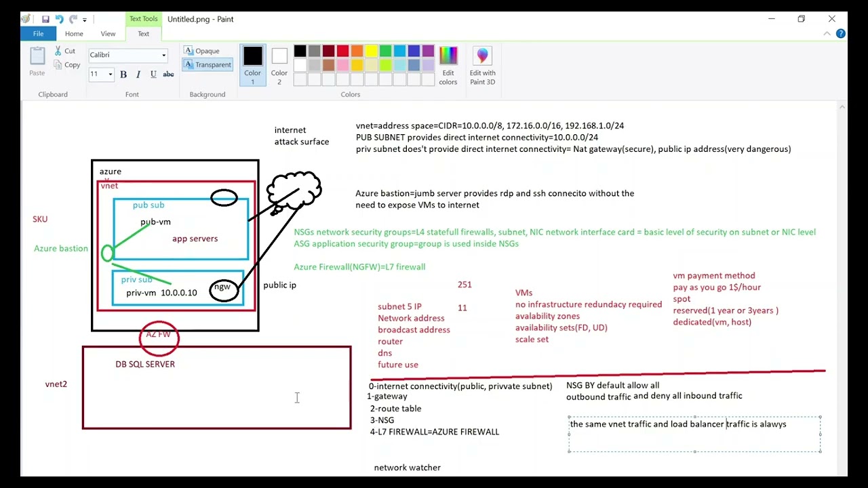Click the 'future use' red text
The image size is (868, 488).
pyautogui.click(x=398, y=365)
